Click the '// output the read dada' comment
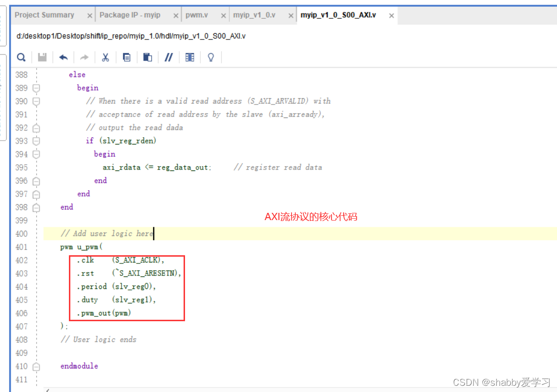Image resolution: width=557 pixels, height=392 pixels. coord(134,128)
